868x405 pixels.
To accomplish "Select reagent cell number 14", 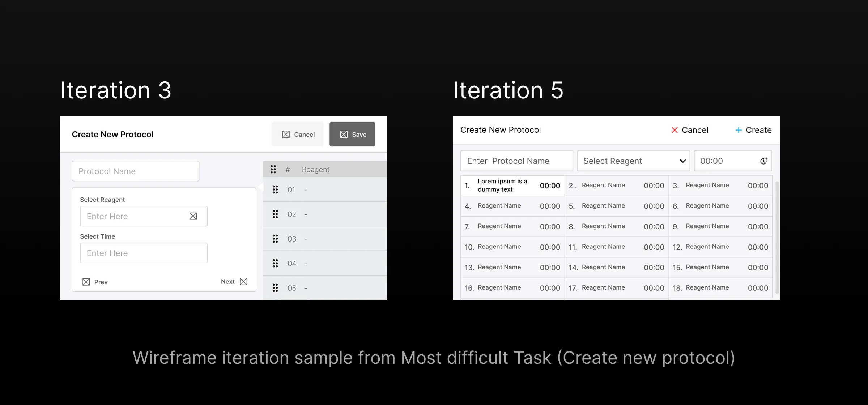I will (617, 268).
